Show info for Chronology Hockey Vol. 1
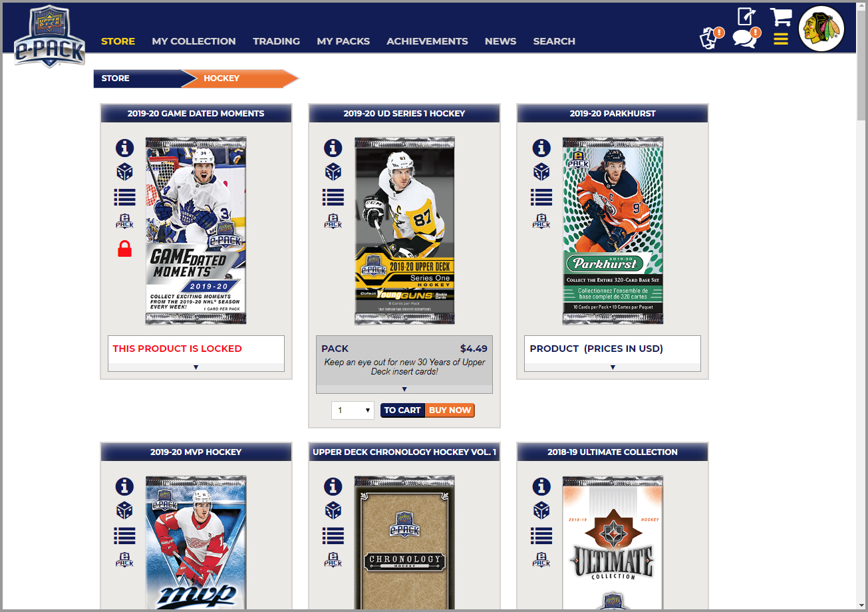The width and height of the screenshot is (868, 612). (333, 486)
